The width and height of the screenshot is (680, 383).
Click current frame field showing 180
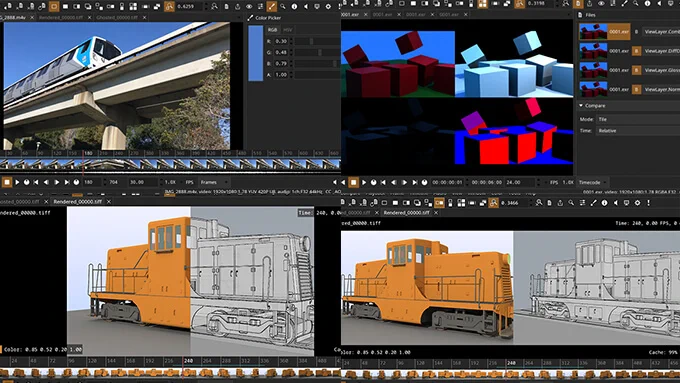(x=92, y=182)
